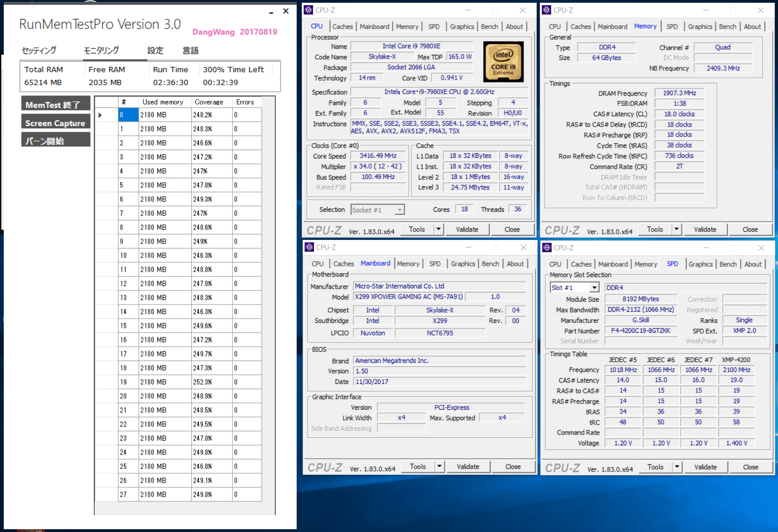Click the バーン開始 button

(56, 140)
